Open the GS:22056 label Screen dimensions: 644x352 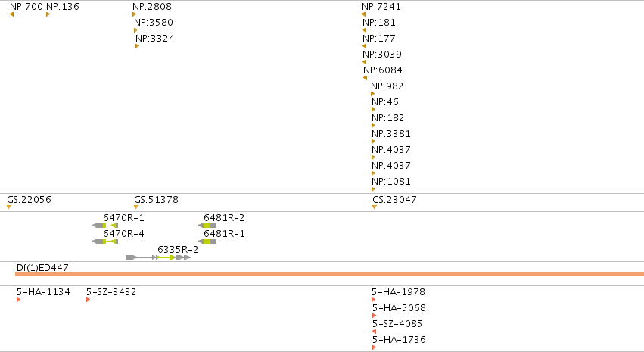click(30, 200)
